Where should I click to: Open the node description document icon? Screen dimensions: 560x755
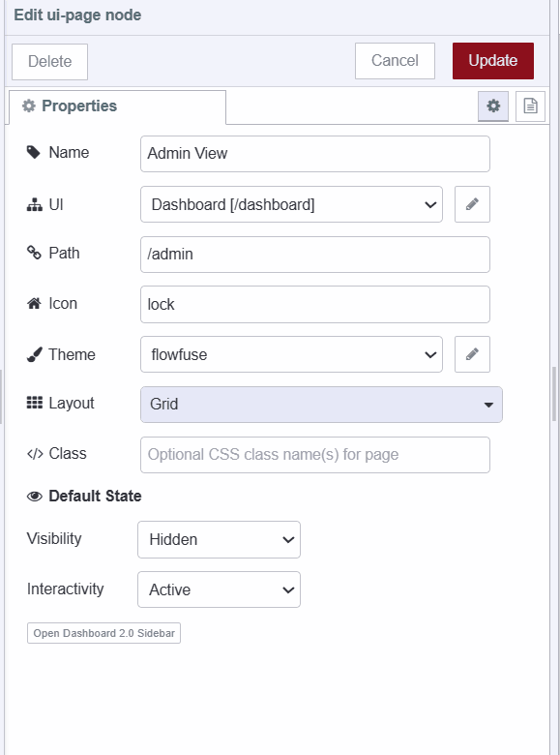pos(530,106)
